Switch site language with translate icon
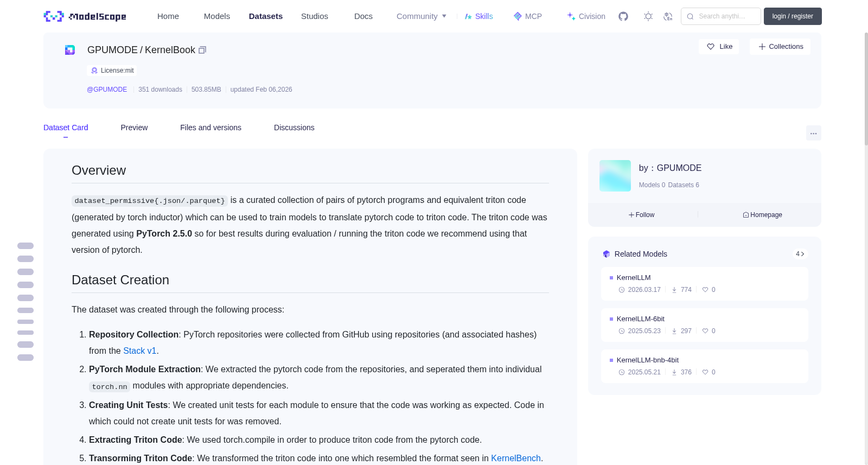This screenshot has width=868, height=465. pyautogui.click(x=668, y=16)
